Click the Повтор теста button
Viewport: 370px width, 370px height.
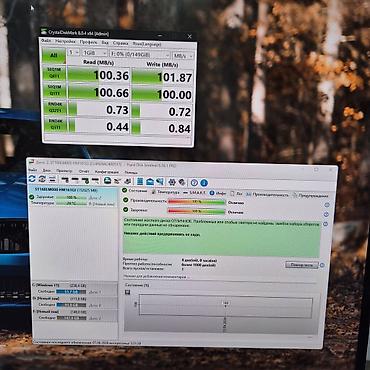tap(302, 265)
